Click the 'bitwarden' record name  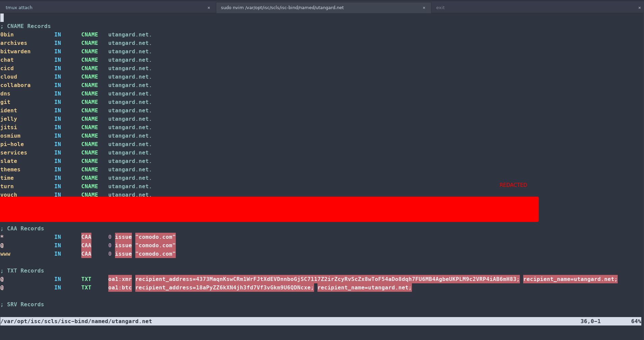tap(16, 52)
